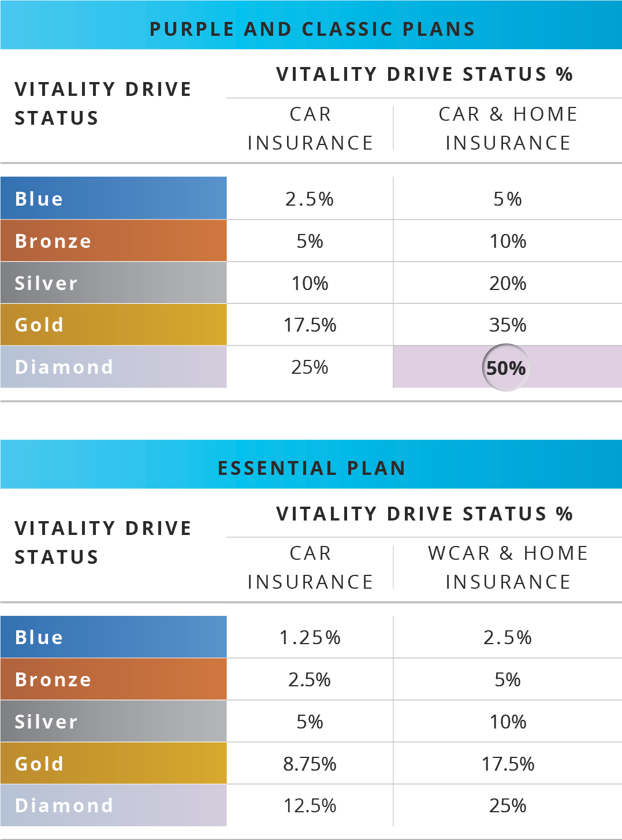Click the 1.25% Blue car insurance value

pyautogui.click(x=310, y=637)
